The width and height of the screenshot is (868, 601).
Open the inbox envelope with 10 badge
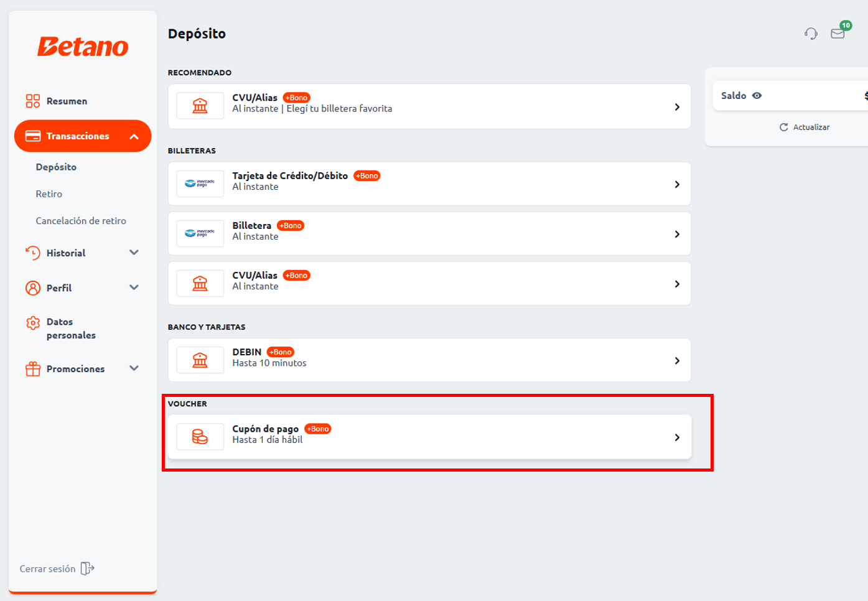tap(838, 34)
